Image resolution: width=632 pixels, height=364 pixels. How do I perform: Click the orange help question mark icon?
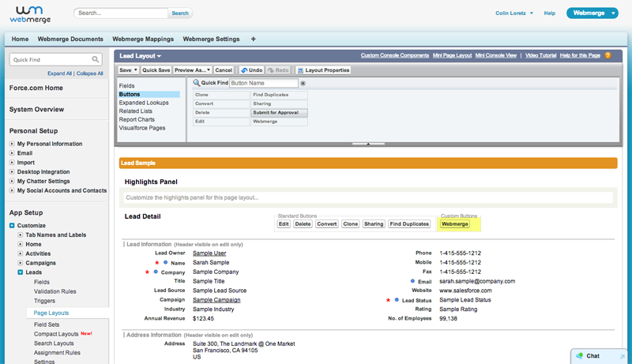[x=608, y=55]
